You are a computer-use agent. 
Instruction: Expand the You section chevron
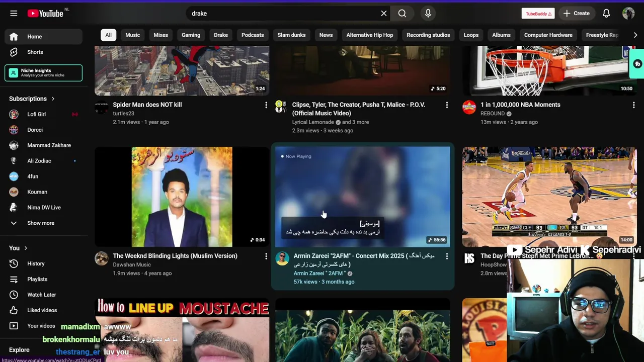point(26,248)
